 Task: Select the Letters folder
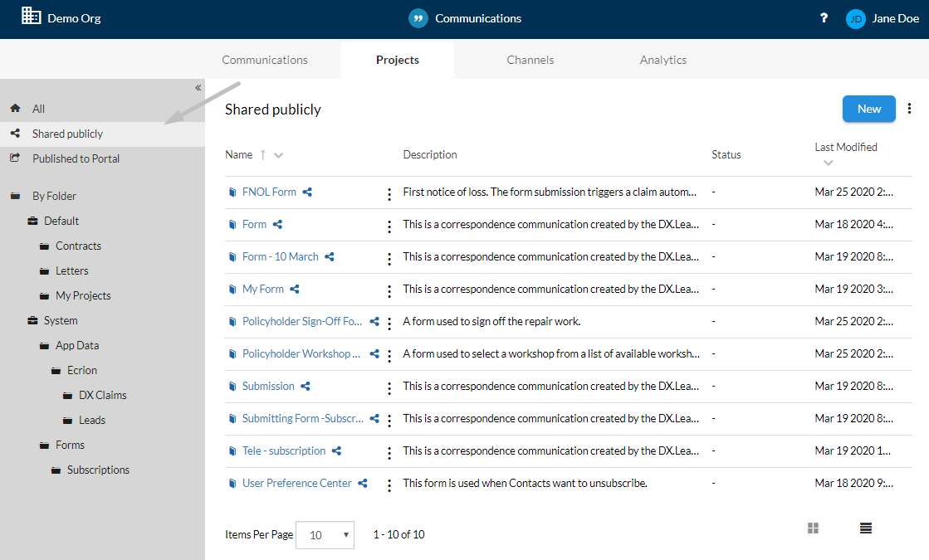click(x=71, y=270)
